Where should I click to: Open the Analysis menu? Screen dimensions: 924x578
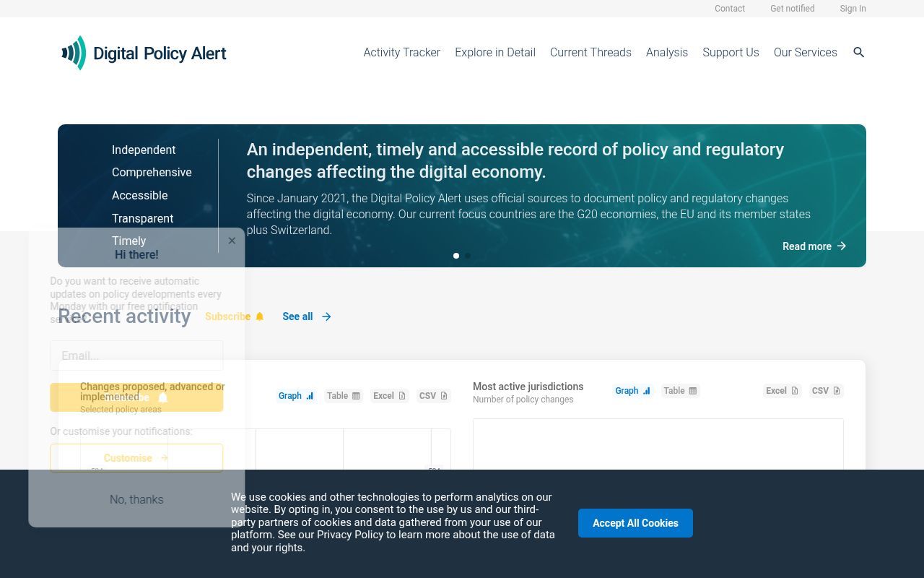(667, 52)
